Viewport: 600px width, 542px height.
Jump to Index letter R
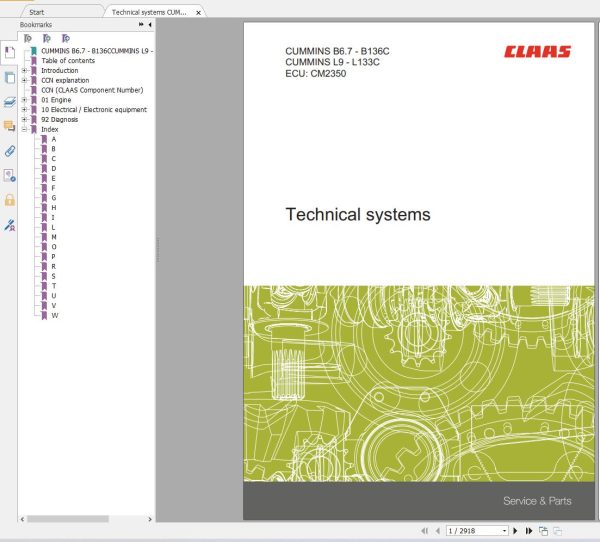coord(54,266)
